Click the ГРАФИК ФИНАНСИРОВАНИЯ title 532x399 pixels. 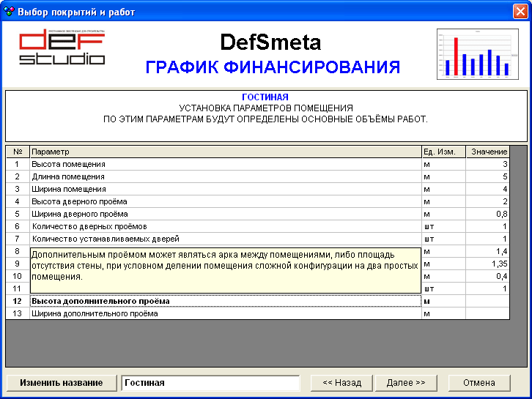pos(273,67)
